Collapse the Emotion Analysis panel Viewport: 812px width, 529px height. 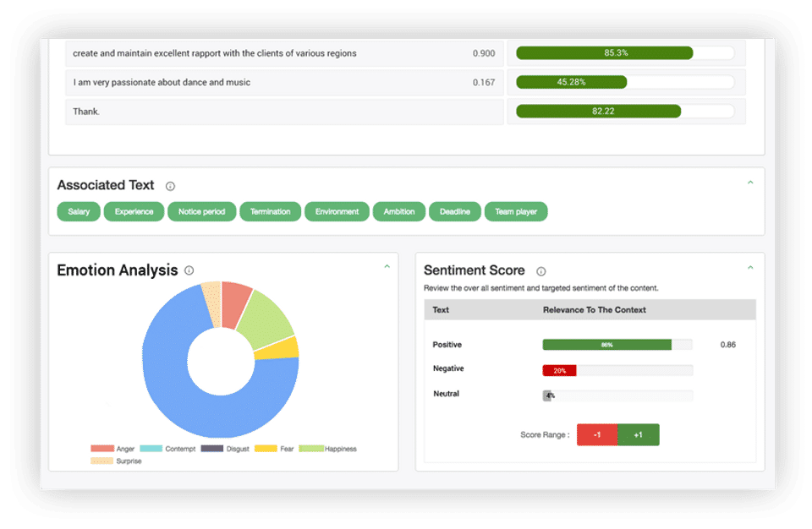coord(387,266)
